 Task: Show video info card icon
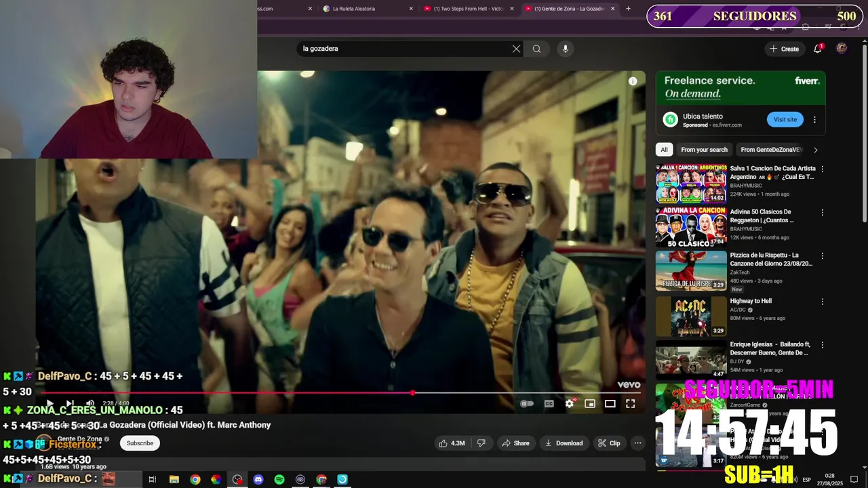[x=633, y=81]
